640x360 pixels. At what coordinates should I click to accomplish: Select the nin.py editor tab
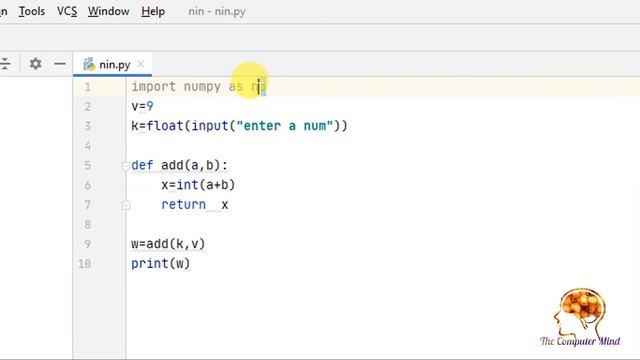(x=112, y=64)
